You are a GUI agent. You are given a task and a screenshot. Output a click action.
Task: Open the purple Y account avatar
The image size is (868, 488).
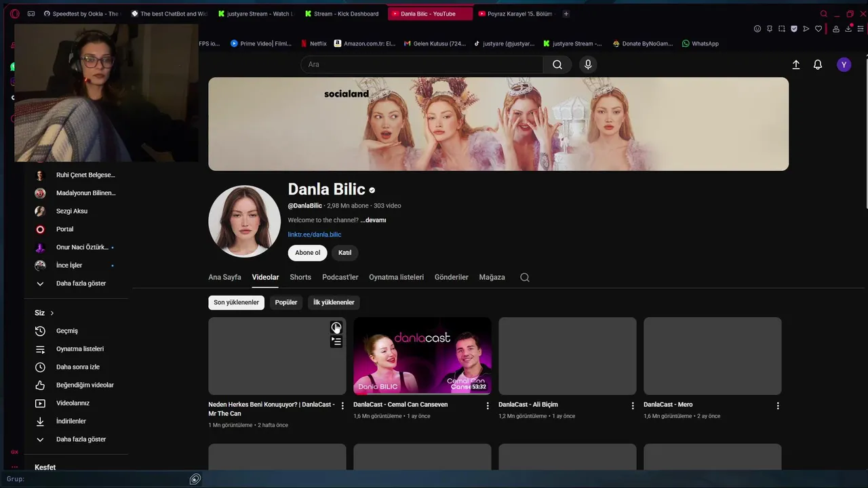pyautogui.click(x=844, y=64)
